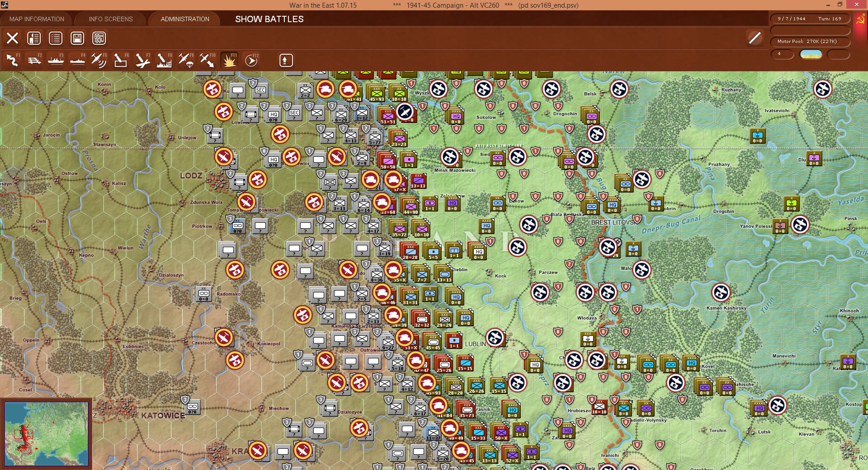
Task: Toggle the F11 show battles mode
Action: pos(229,60)
